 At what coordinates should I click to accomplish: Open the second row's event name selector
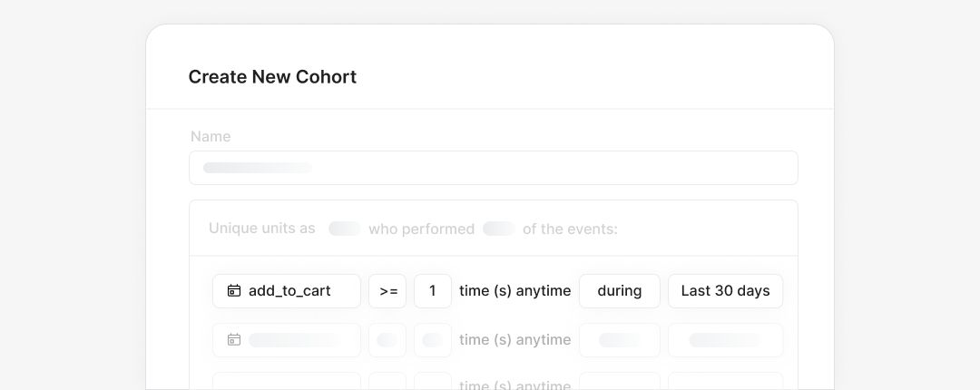pyautogui.click(x=287, y=340)
